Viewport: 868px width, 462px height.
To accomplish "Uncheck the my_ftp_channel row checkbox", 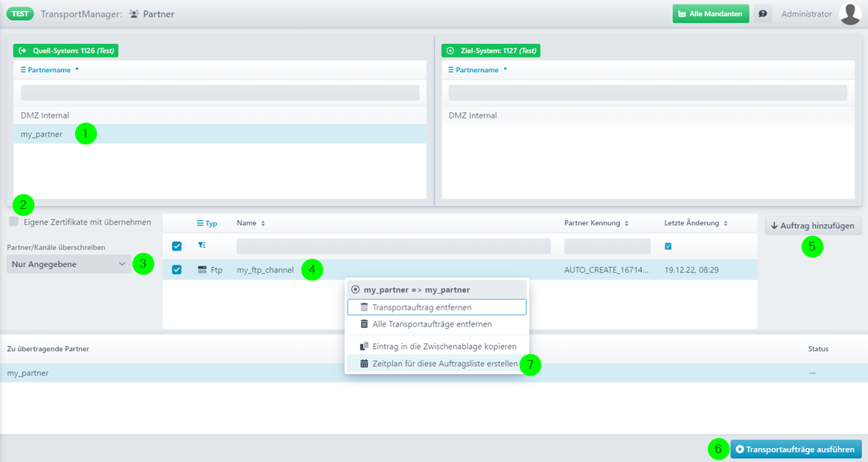I will [176, 270].
